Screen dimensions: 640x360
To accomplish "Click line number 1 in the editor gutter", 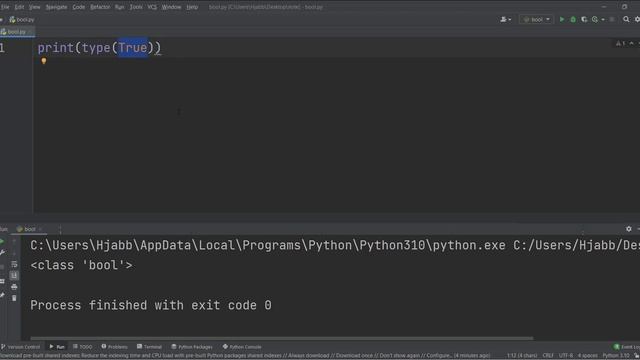I will pos(2,48).
